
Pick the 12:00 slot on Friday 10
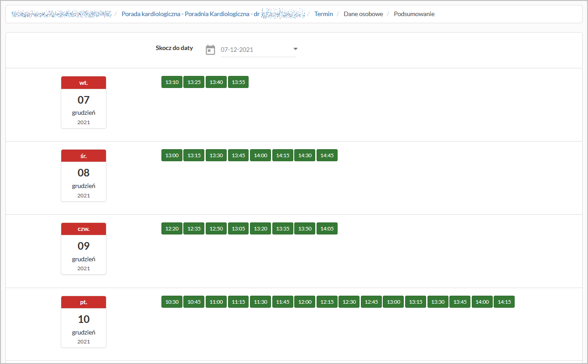click(305, 302)
